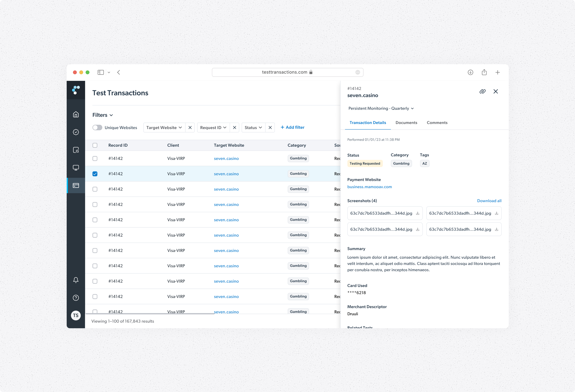
Task: Open the Request ID filter dropdown
Action: pyautogui.click(x=213, y=128)
